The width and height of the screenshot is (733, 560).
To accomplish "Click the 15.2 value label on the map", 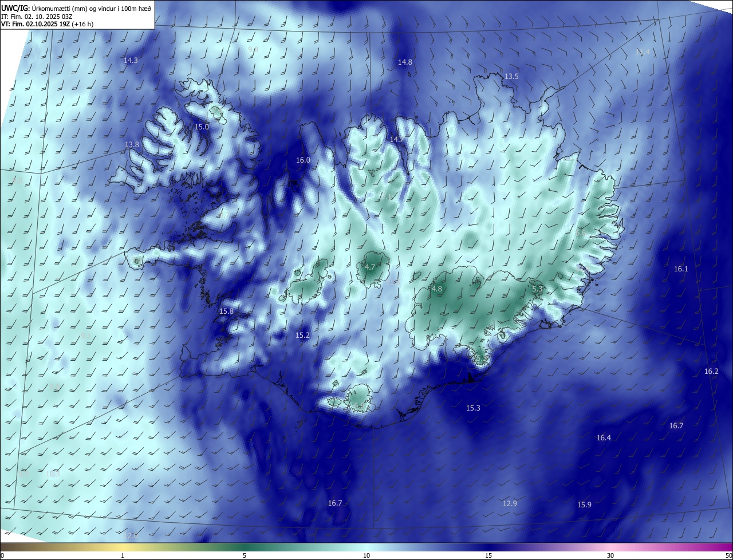I will [x=302, y=335].
